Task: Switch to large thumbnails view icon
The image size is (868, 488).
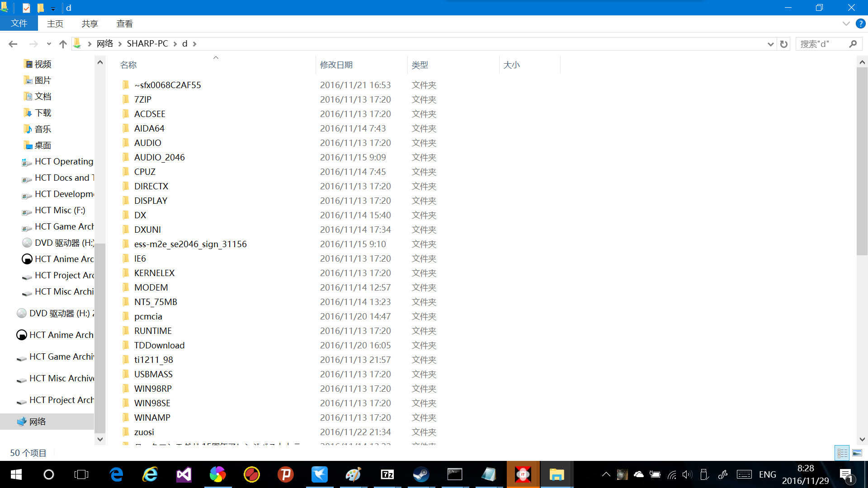Action: click(857, 453)
